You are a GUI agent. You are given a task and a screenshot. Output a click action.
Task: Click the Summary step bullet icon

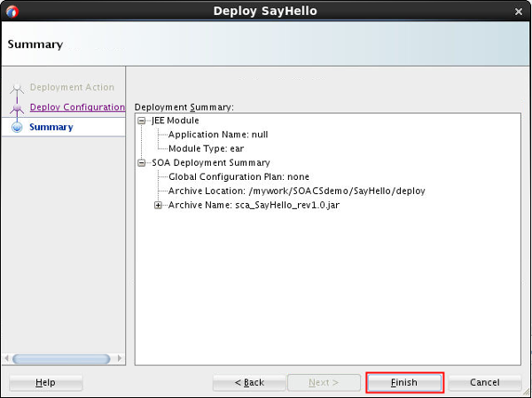pos(17,128)
